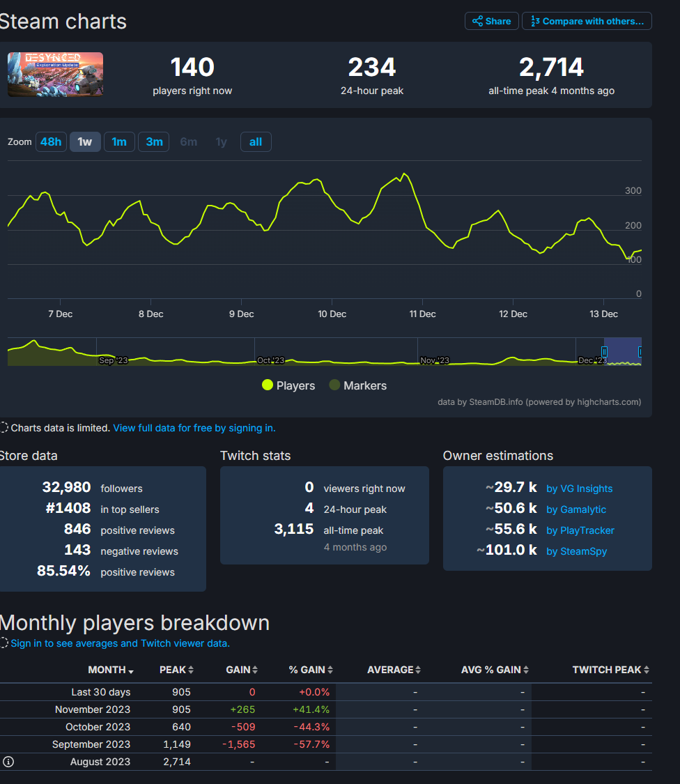The image size is (680, 784).
Task: Set chart zoom to 3m
Action: 154,142
